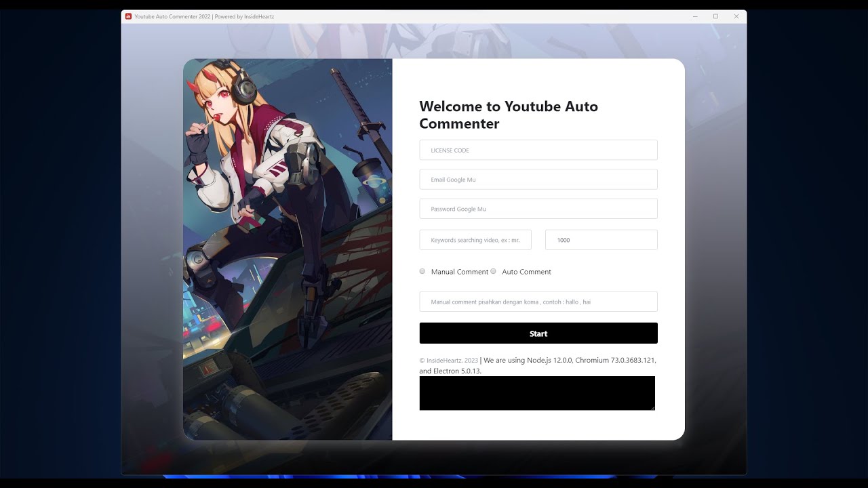
Task: Click the LICENSE CODE input field
Action: pos(538,150)
